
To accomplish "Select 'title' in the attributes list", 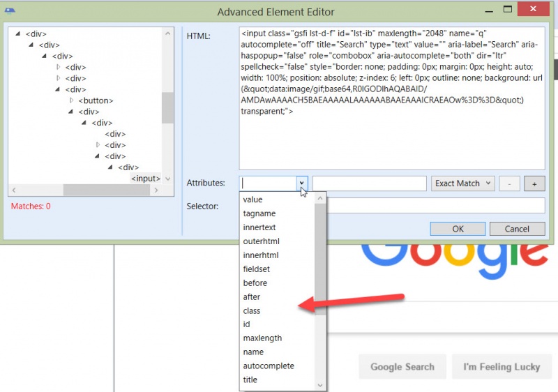I will coord(250,379).
